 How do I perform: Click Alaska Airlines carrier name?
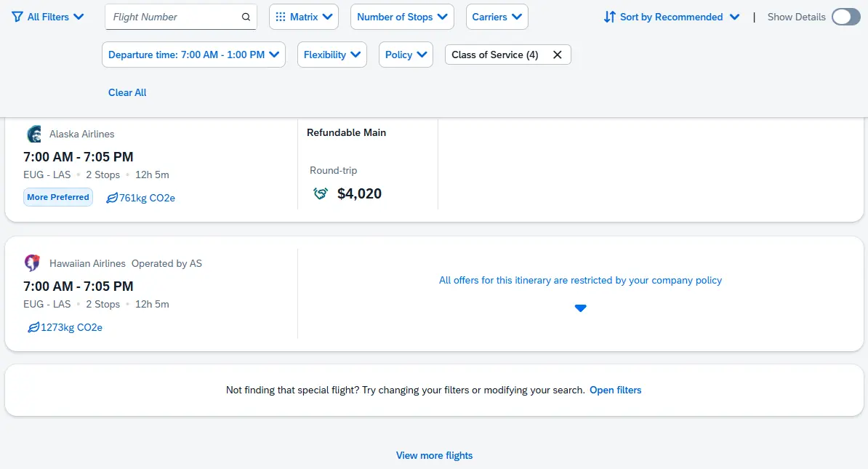point(82,134)
